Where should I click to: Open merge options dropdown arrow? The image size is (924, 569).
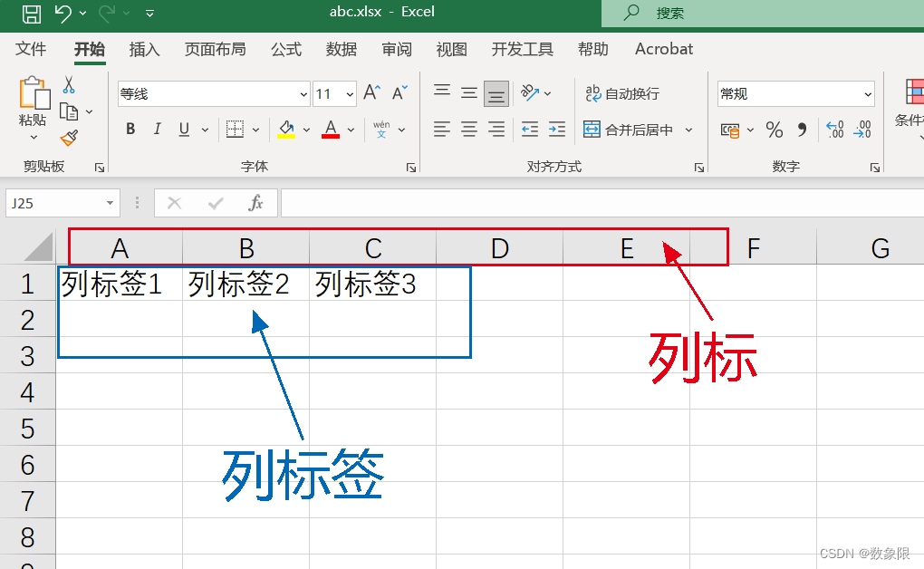click(x=688, y=130)
